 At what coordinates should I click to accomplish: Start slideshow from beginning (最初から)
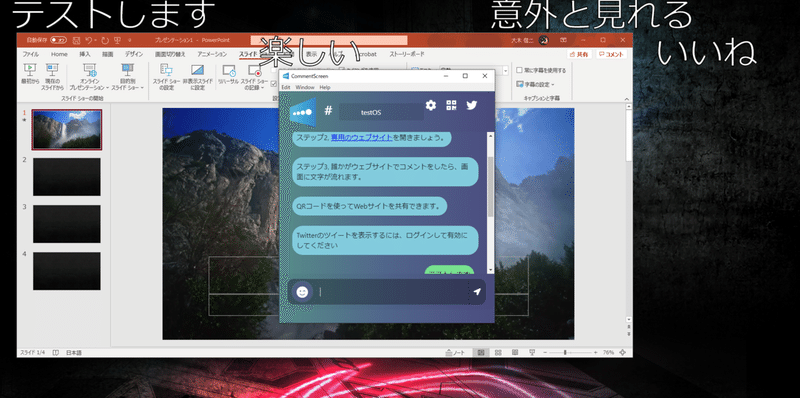[x=30, y=75]
